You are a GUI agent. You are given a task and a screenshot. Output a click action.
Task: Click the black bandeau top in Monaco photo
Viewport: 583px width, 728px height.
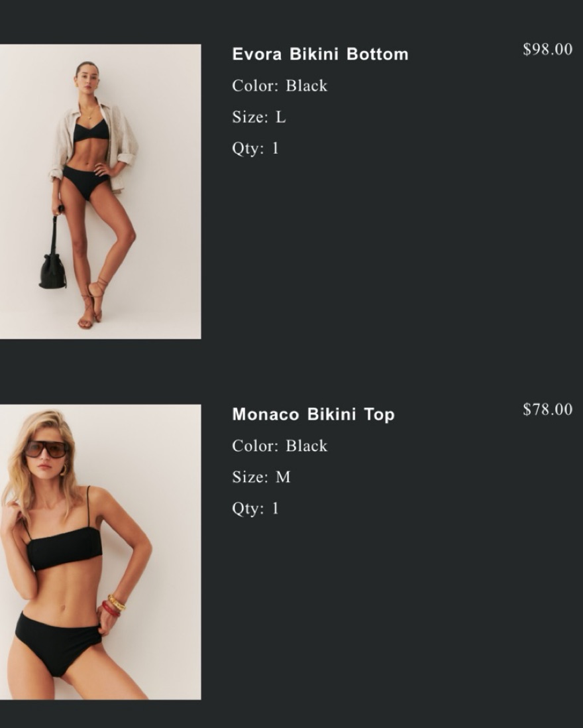pyautogui.click(x=64, y=549)
